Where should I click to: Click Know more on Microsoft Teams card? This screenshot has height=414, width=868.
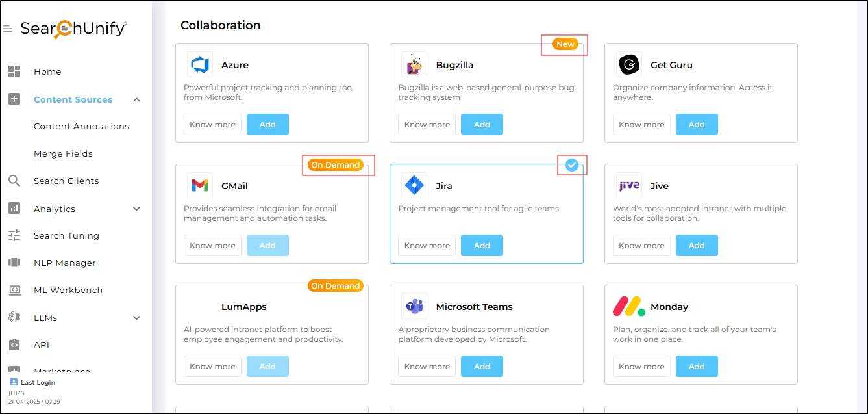coord(427,367)
